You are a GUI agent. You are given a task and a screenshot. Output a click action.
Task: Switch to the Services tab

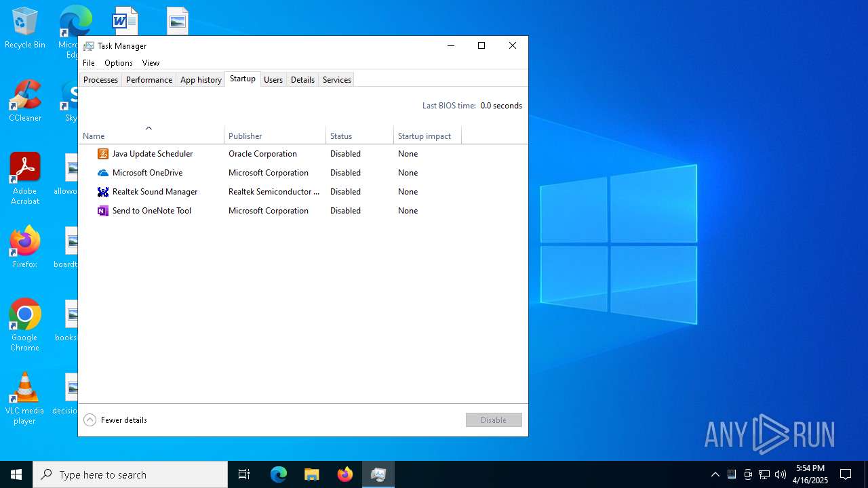[x=337, y=80]
